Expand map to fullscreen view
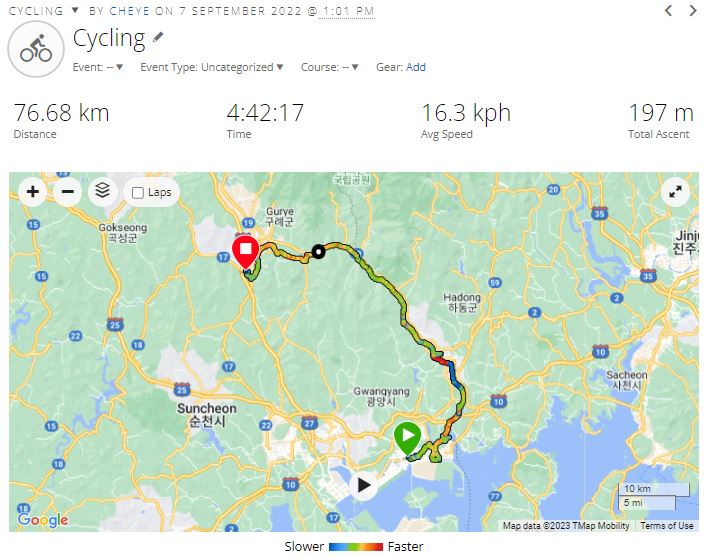This screenshot has height=557, width=710. click(x=675, y=192)
